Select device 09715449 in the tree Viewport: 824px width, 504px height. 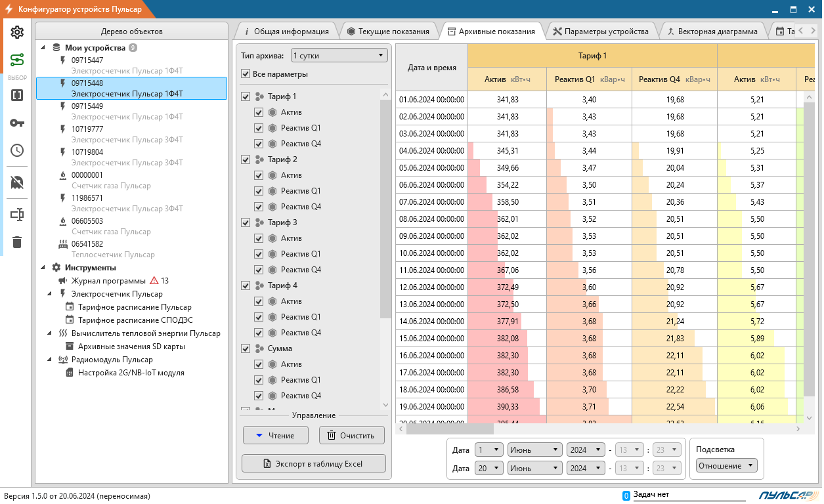[x=131, y=112]
